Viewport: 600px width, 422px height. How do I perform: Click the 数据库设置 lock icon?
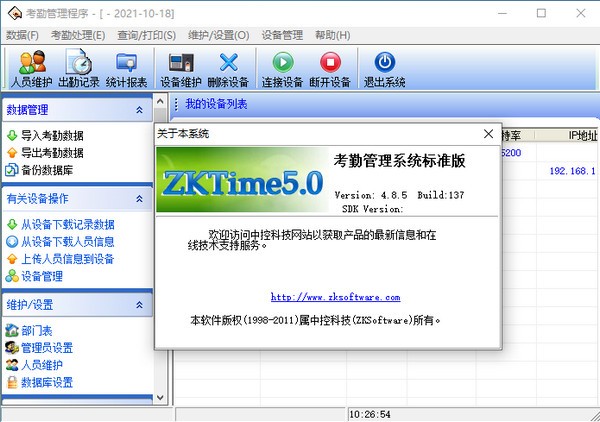12,382
